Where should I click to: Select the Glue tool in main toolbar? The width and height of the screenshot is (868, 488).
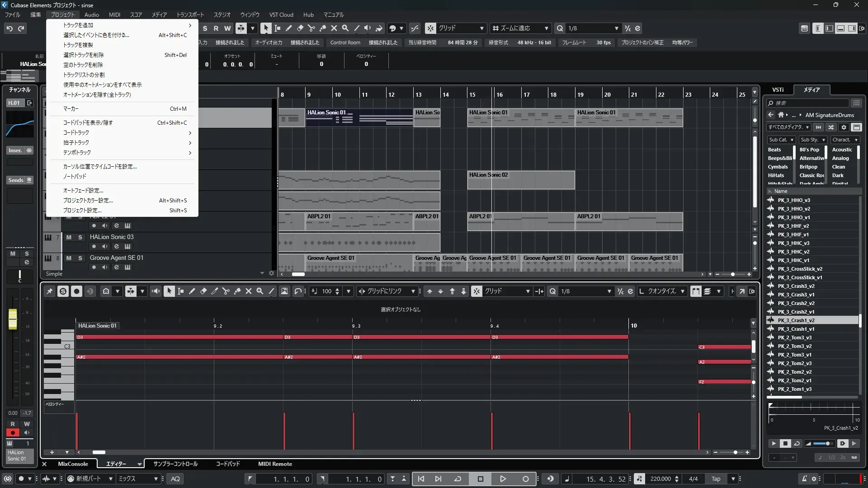point(322,28)
